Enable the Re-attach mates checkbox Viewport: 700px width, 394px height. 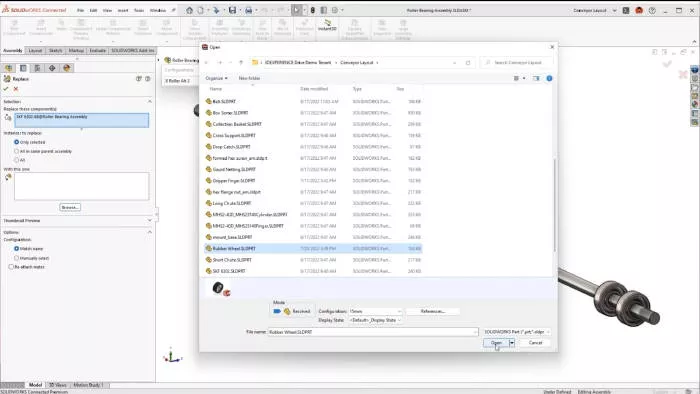(x=11, y=267)
